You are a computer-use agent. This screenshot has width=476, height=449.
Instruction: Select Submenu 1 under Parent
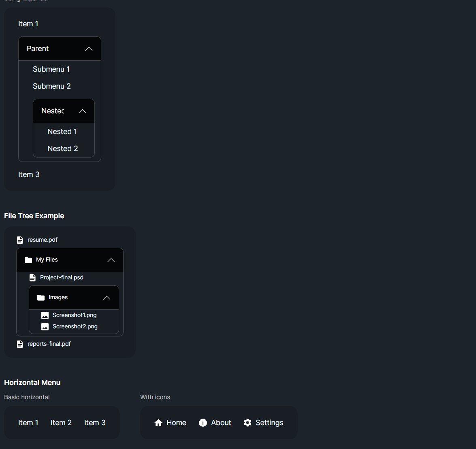pos(51,69)
